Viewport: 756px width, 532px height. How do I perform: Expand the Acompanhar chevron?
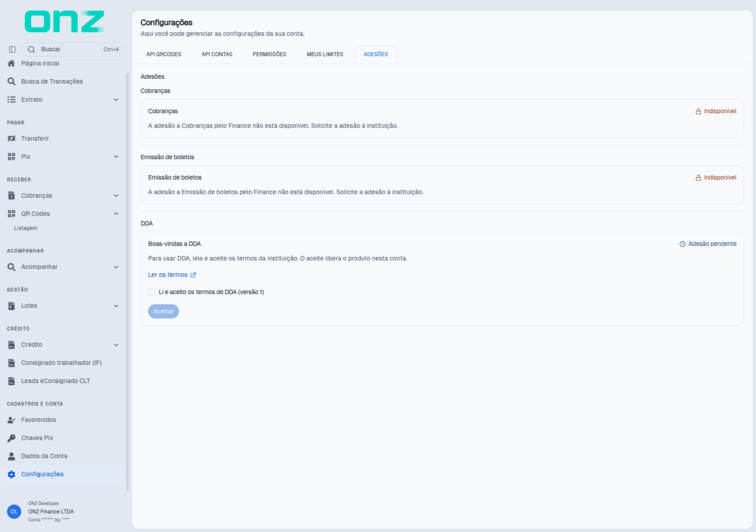(x=116, y=267)
